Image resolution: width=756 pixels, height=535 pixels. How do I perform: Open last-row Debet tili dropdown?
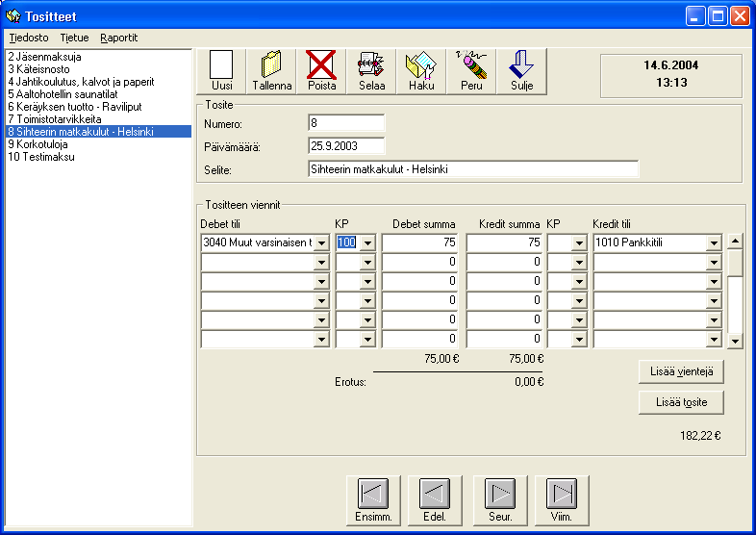click(x=321, y=339)
